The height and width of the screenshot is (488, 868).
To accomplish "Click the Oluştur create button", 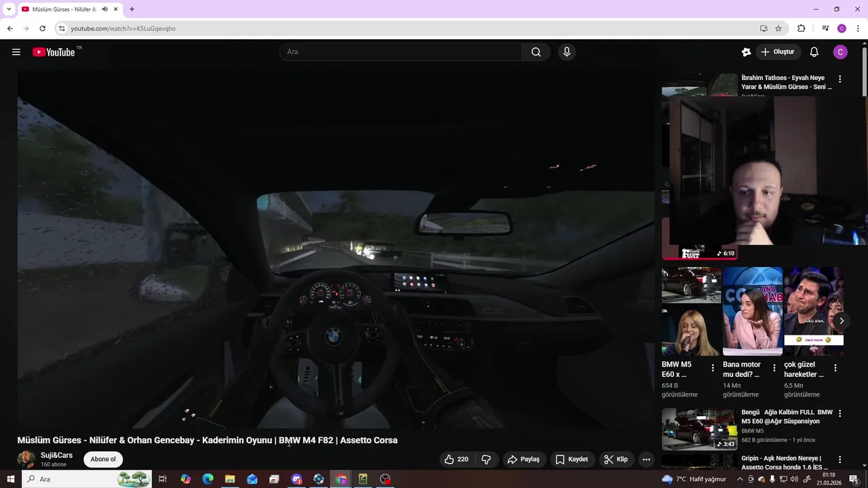I will coord(778,52).
